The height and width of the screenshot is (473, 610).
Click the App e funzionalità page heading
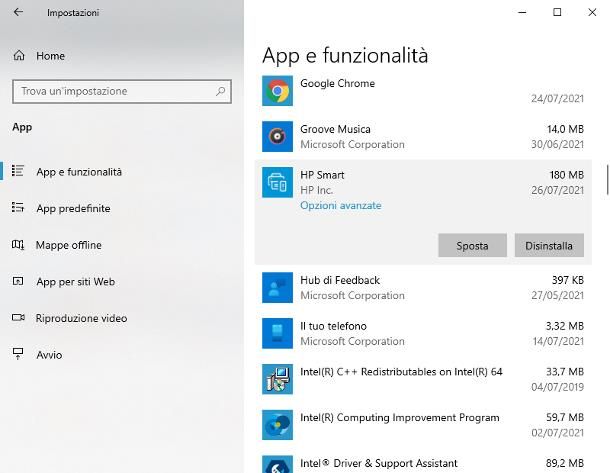345,55
